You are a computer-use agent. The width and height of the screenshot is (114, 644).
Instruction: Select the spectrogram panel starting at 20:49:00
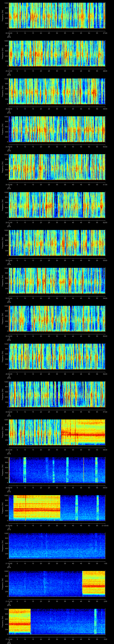[x=57, y=129]
